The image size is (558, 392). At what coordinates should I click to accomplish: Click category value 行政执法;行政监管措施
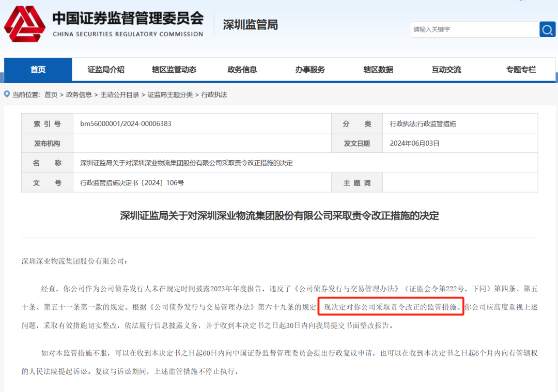tap(423, 124)
